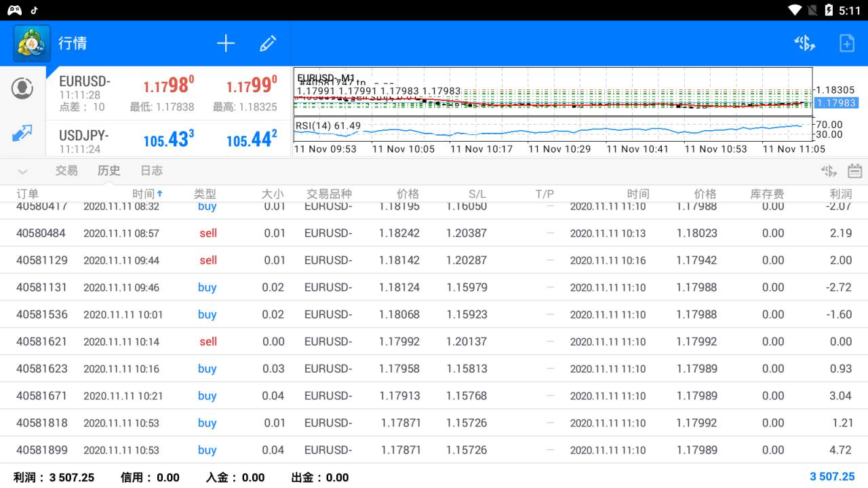This screenshot has width=868, height=488.
Task: Open order 40581671 row
Action: 434,396
